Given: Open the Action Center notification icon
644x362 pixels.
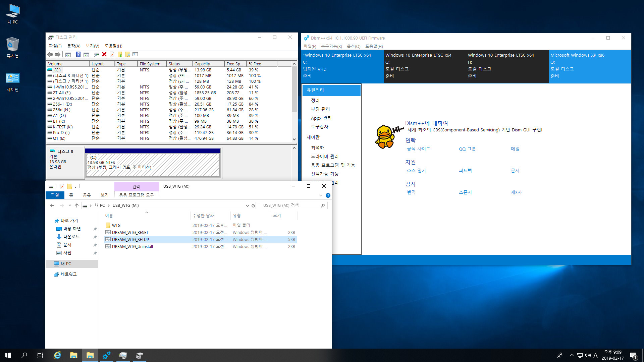Looking at the screenshot, I should coord(633,355).
